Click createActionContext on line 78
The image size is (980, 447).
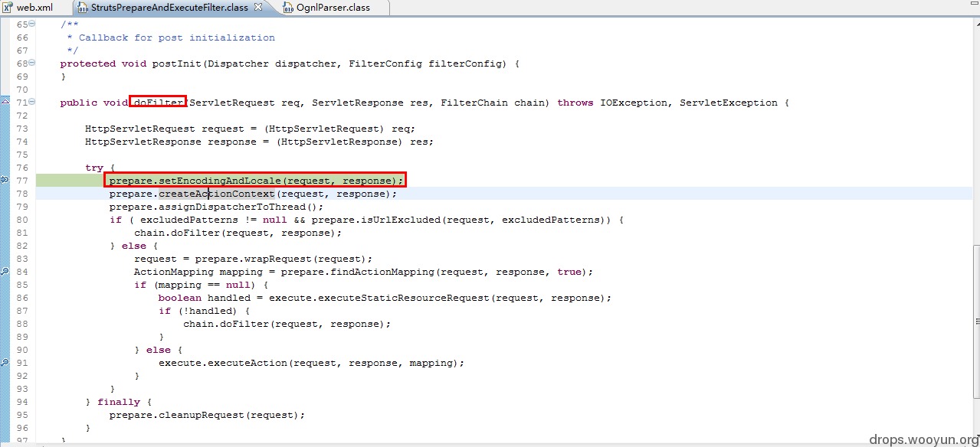point(216,194)
